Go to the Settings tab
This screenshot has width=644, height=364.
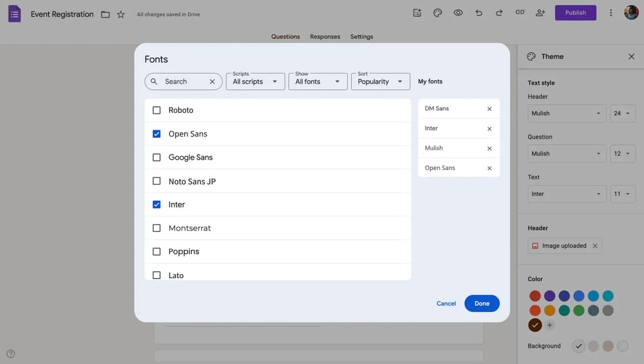point(361,37)
